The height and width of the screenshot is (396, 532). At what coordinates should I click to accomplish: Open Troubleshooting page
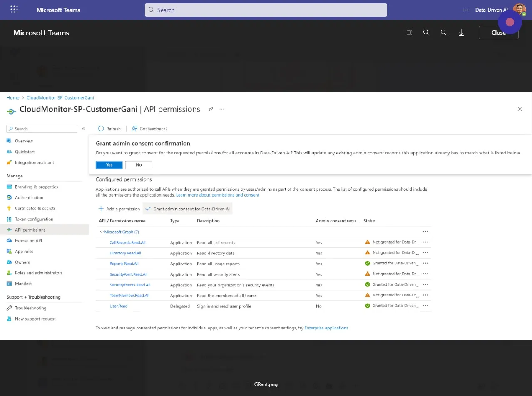pos(30,308)
